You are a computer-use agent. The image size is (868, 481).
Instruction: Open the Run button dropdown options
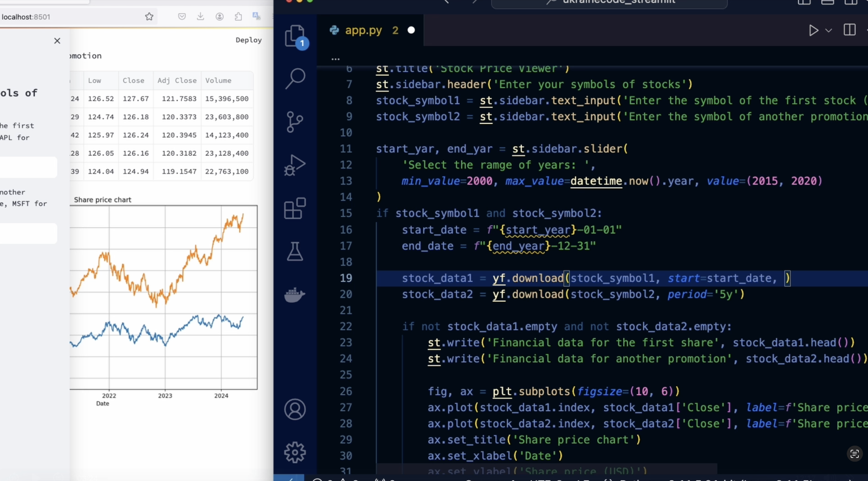(829, 30)
